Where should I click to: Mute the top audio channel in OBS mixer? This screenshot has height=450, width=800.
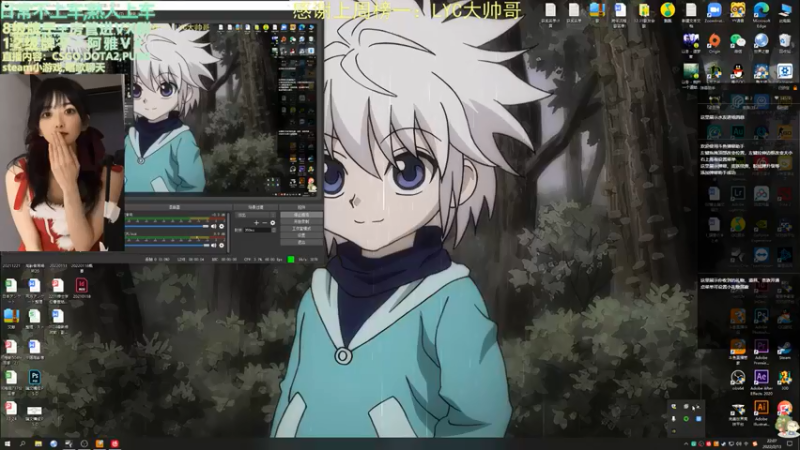[x=214, y=226]
